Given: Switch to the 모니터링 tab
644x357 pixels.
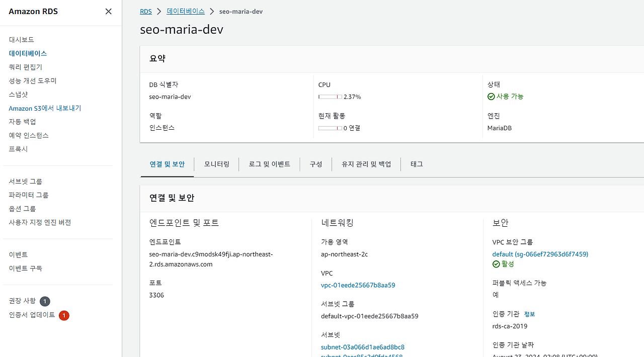Looking at the screenshot, I should pyautogui.click(x=217, y=164).
